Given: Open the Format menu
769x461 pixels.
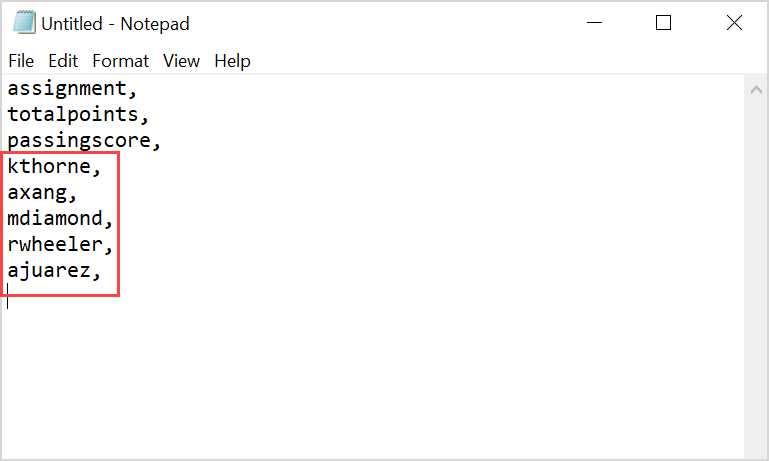Looking at the screenshot, I should [x=120, y=61].
